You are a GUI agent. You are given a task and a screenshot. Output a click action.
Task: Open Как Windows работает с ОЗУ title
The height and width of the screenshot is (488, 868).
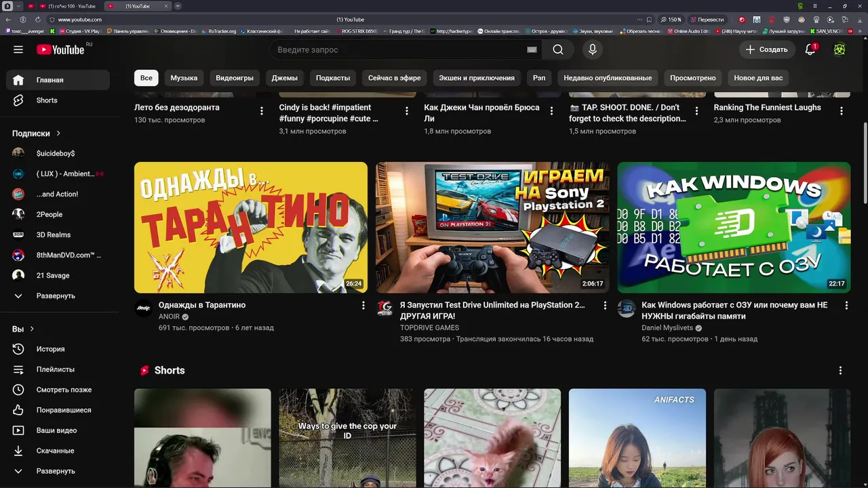(734, 310)
